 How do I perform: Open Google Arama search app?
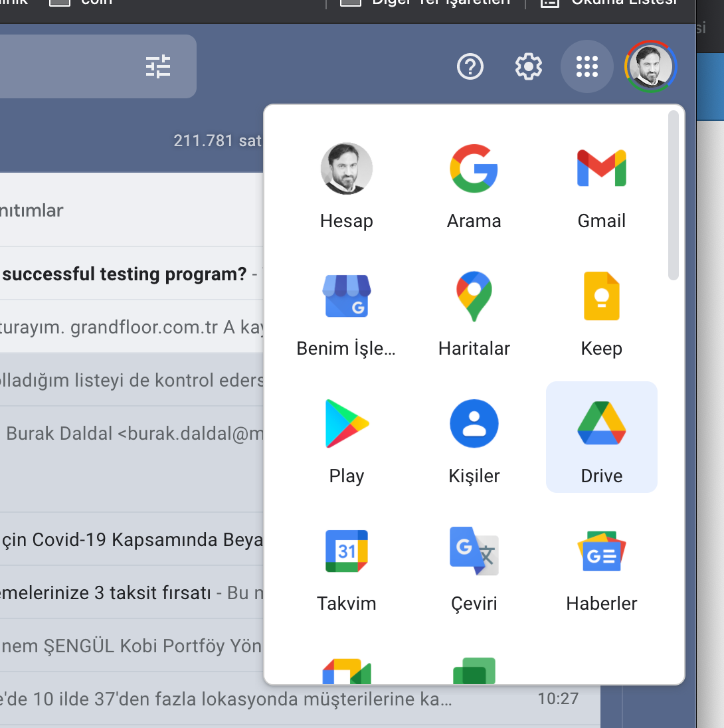pos(474,186)
